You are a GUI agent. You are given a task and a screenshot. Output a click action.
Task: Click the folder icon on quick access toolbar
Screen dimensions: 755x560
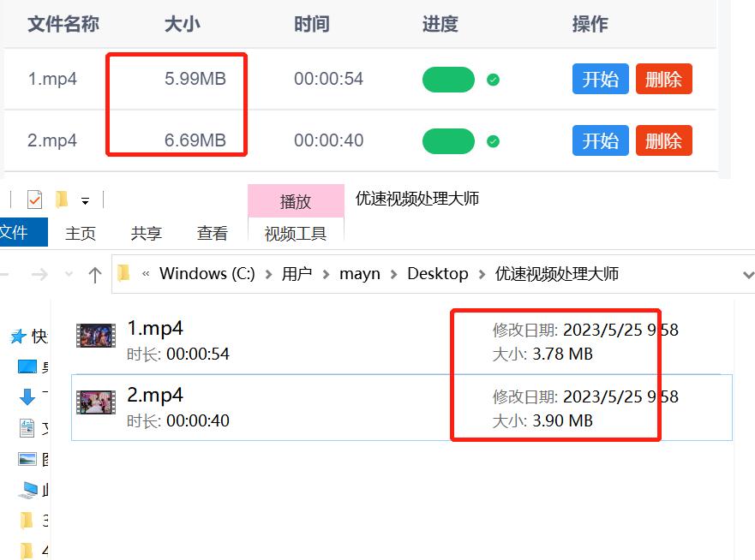point(63,198)
